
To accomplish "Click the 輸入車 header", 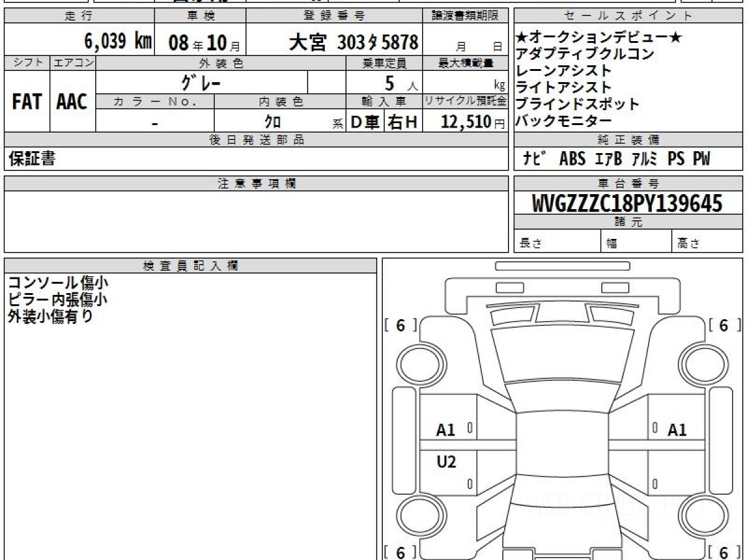I will 384,101.
